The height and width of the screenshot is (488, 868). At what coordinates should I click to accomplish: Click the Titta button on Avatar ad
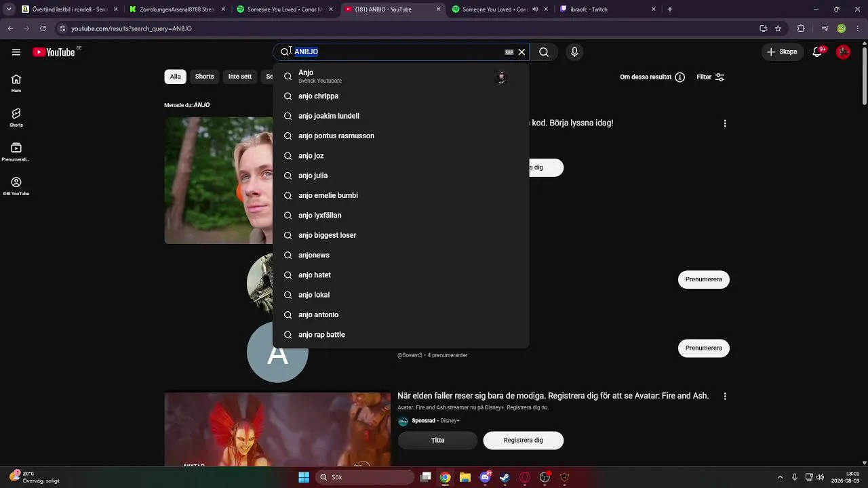[x=437, y=441]
